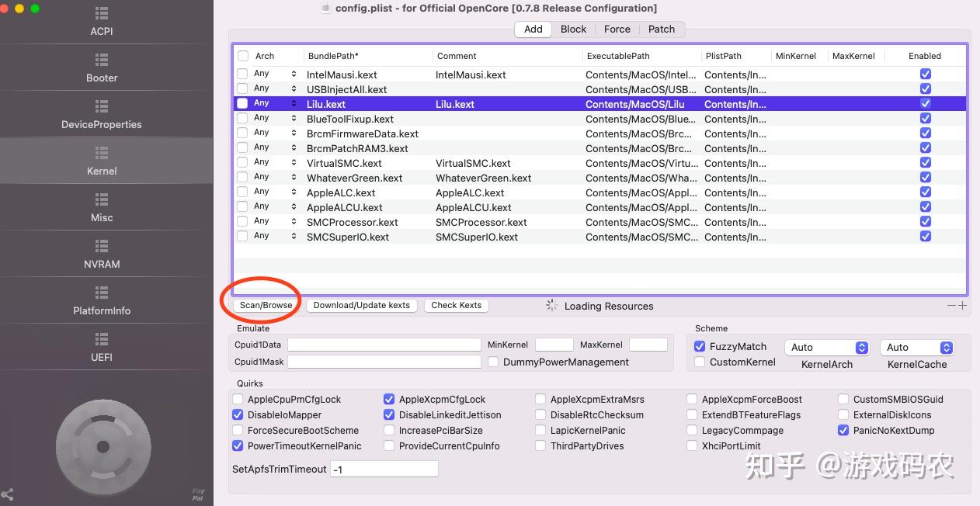Click the plus icon to add kext entry
980x506 pixels.
963,306
